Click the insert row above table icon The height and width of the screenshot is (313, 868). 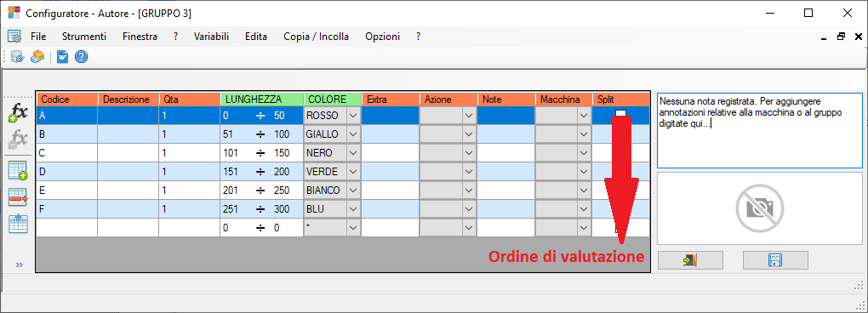pyautogui.click(x=18, y=223)
